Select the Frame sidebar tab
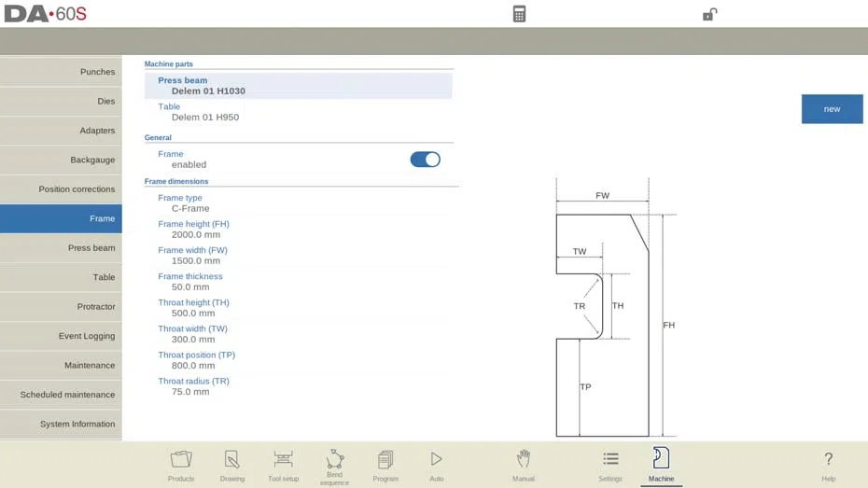This screenshot has height=488, width=868. [61, 218]
